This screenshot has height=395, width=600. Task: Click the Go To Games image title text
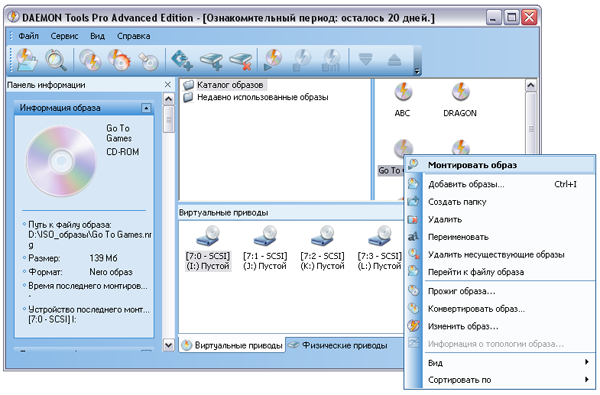(x=119, y=133)
